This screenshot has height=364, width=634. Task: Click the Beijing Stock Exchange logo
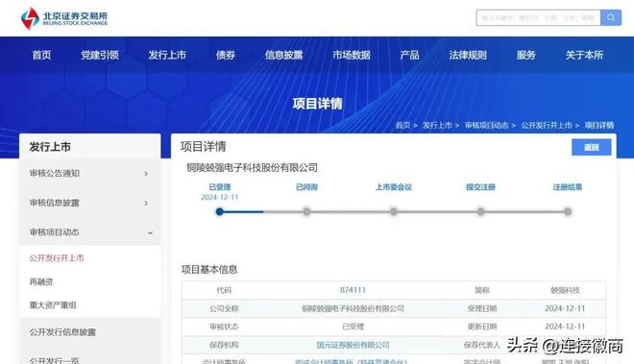pyautogui.click(x=64, y=18)
